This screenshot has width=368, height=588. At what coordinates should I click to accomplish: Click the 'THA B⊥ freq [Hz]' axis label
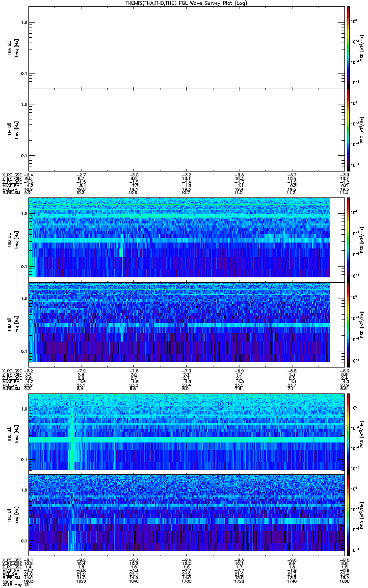pos(12,47)
